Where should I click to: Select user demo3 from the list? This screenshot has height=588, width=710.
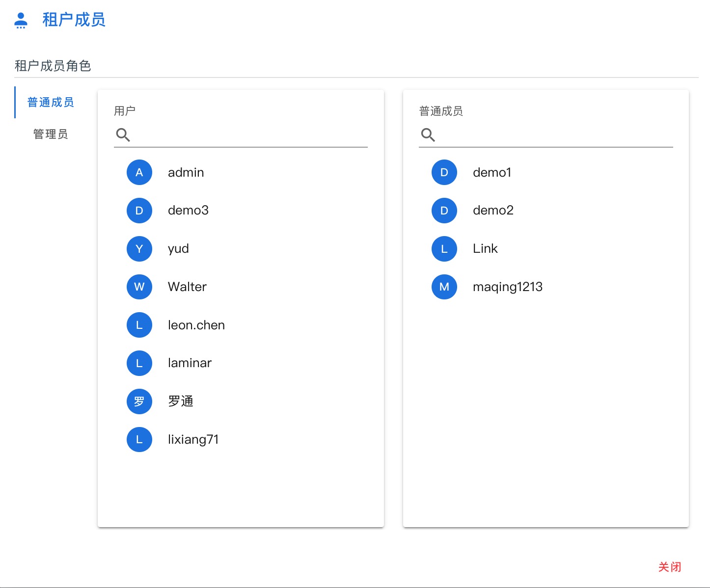point(241,211)
